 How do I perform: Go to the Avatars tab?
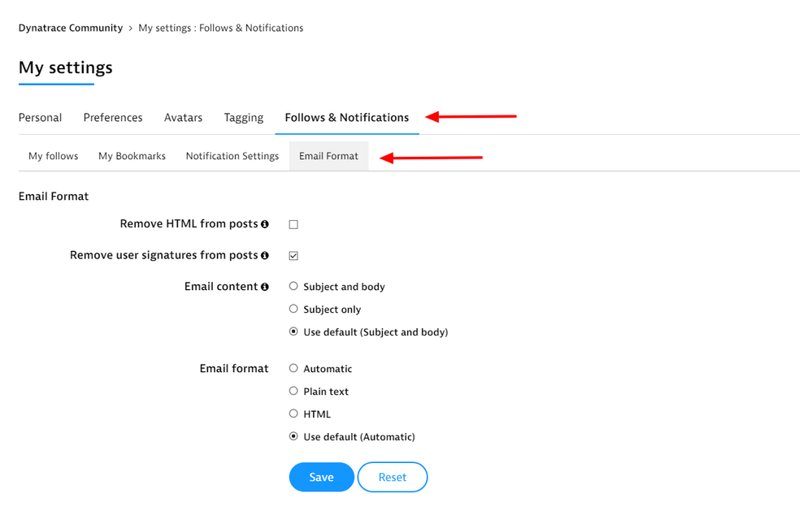click(183, 118)
